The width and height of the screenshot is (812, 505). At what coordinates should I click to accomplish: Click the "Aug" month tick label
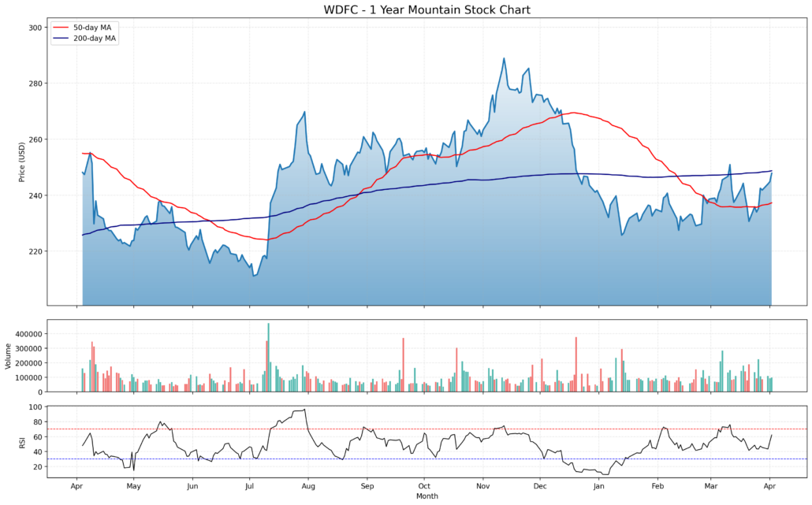point(308,486)
